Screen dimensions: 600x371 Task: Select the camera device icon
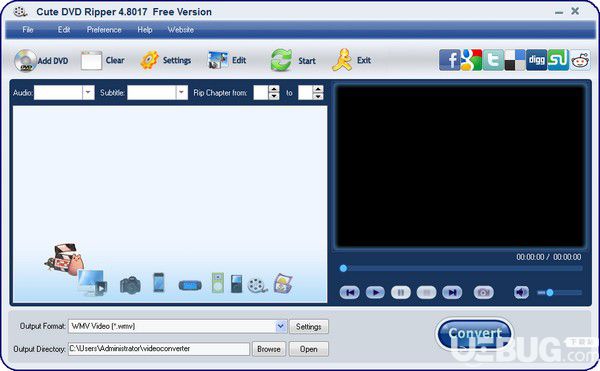pos(130,285)
